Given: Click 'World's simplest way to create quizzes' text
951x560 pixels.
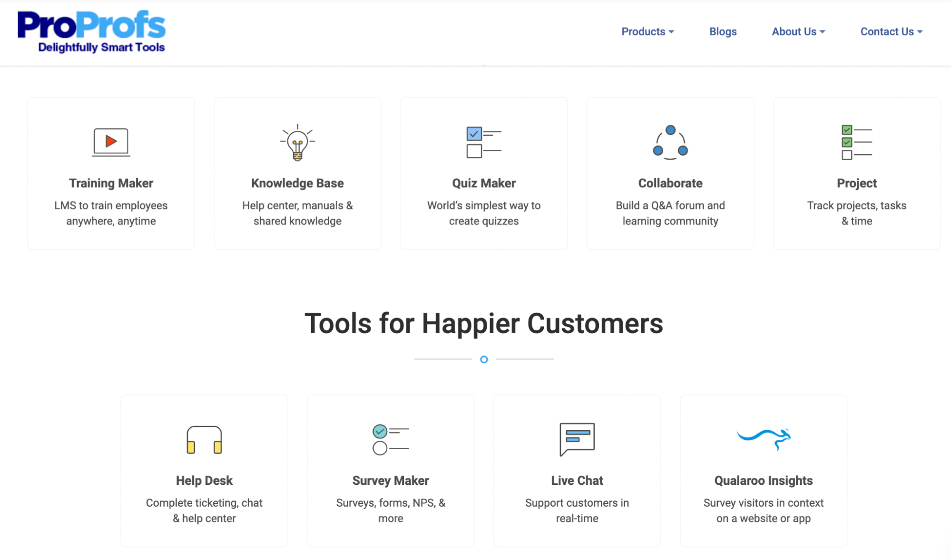Looking at the screenshot, I should [484, 213].
